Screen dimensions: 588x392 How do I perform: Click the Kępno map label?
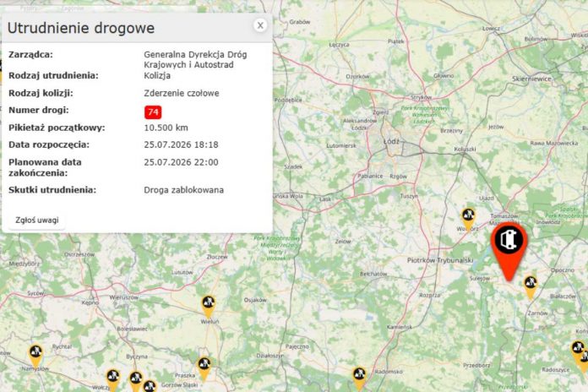tap(90, 302)
